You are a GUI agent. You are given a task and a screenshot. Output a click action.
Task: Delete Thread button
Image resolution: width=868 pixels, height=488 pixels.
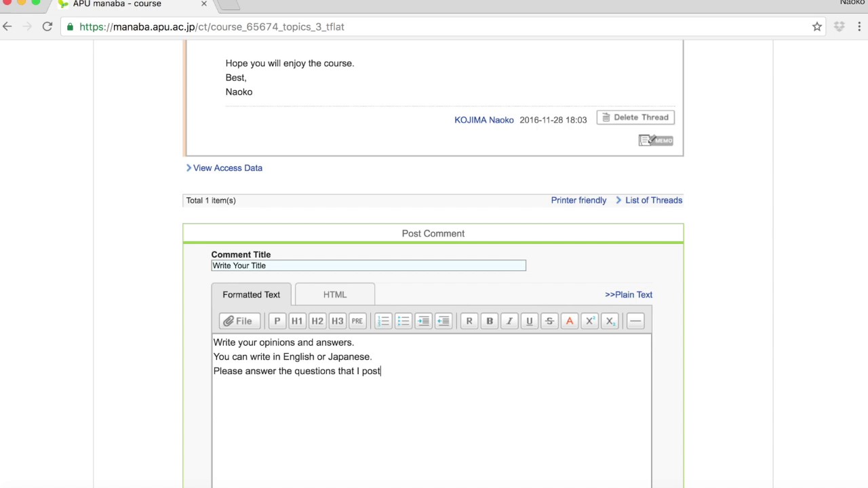[635, 117]
